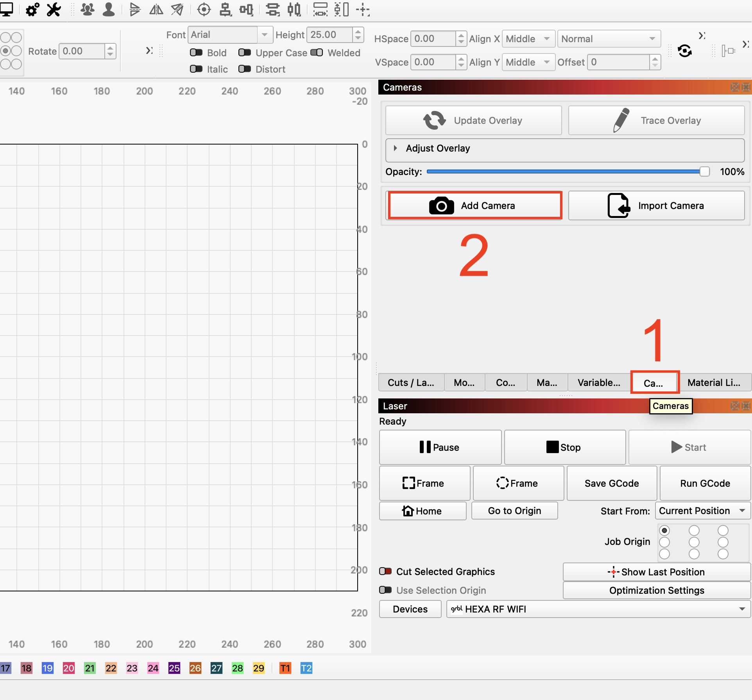Click the Make Same Width icon
Image resolution: width=752 pixels, height=700 pixels.
pyautogui.click(x=320, y=9)
